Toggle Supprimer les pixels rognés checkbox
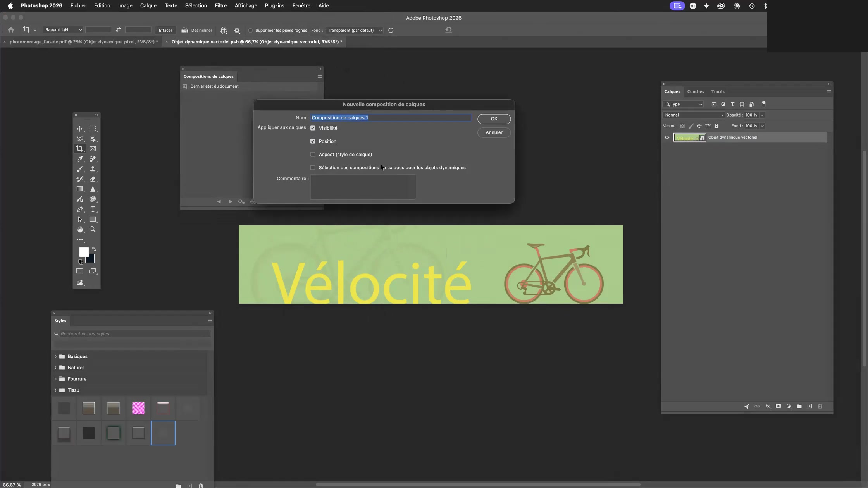 (250, 31)
